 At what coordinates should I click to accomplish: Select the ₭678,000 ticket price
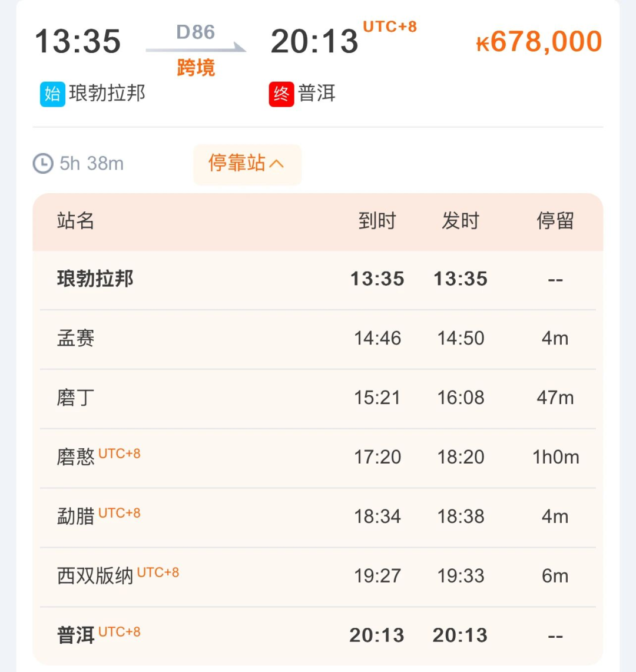point(539,42)
